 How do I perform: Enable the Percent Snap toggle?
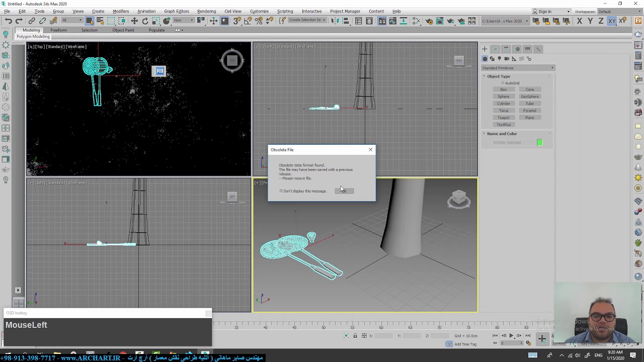259,21
